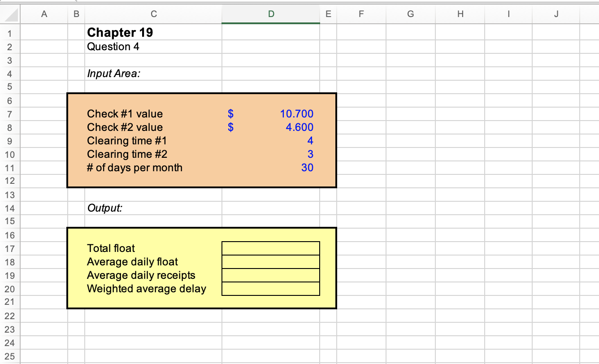Select column H header

[460, 14]
